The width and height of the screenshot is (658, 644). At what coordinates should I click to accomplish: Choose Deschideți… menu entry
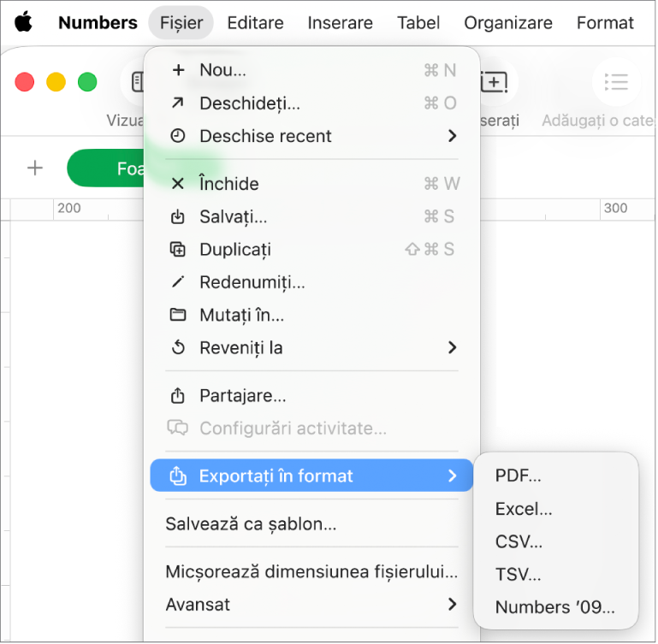[311, 103]
